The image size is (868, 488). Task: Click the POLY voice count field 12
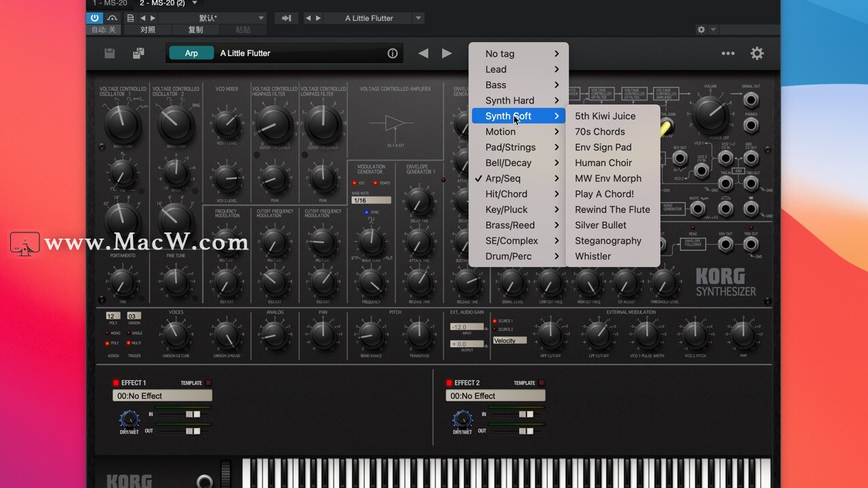tap(113, 316)
